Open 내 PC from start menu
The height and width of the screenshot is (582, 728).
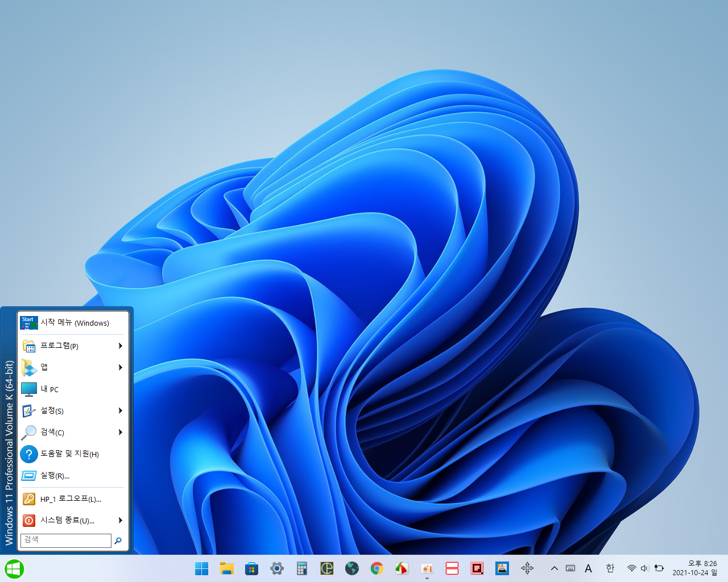click(x=73, y=389)
